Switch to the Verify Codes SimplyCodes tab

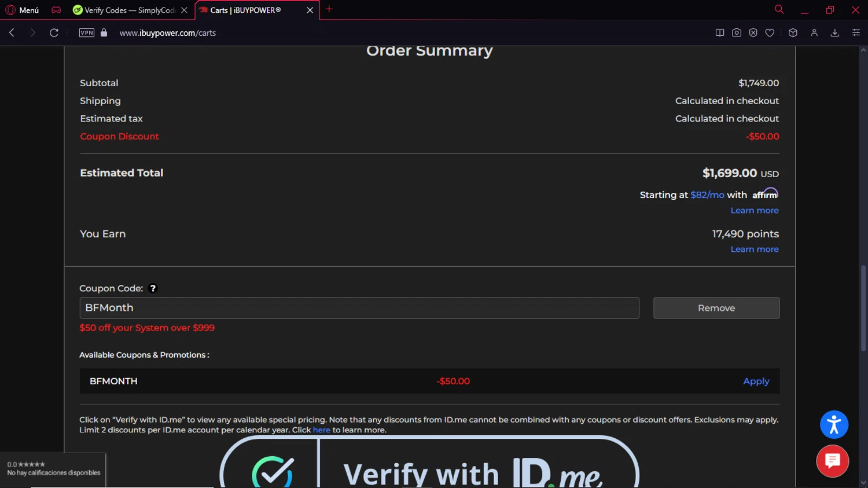click(124, 10)
